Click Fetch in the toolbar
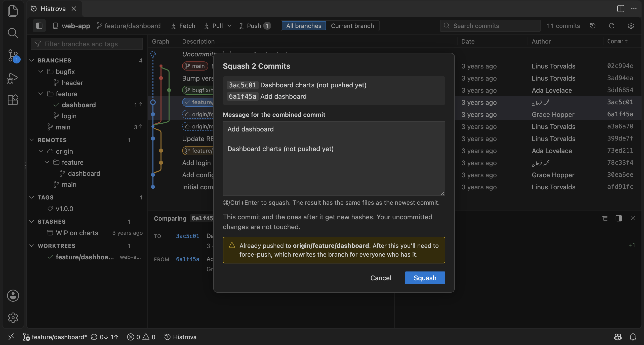644x345 pixels. click(183, 26)
